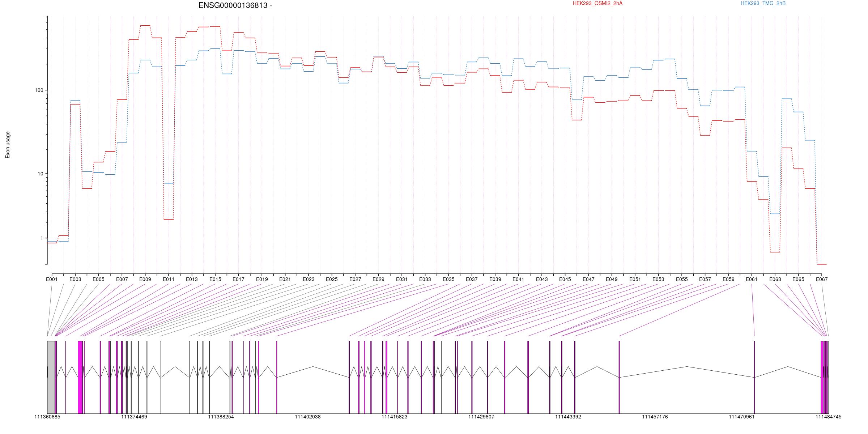
Task: Select exon label E061
Action: pyautogui.click(x=752, y=279)
